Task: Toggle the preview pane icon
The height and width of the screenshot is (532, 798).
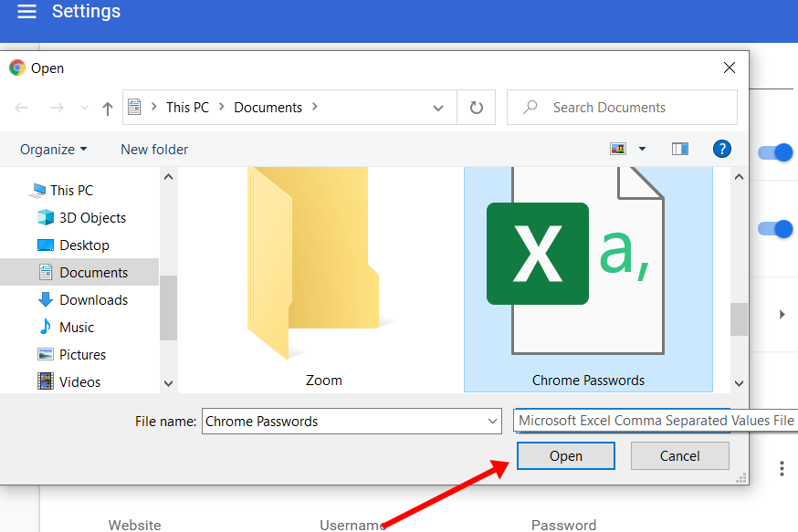Action: click(679, 149)
